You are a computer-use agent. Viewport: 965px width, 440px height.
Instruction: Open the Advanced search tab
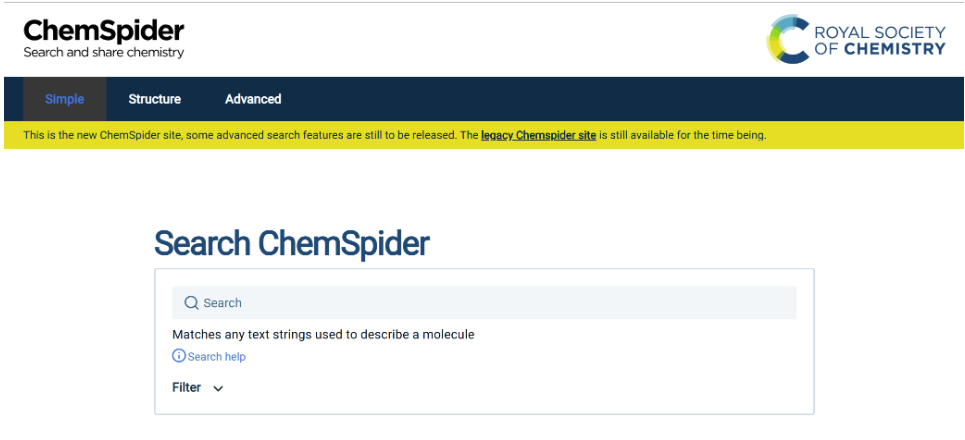click(253, 99)
